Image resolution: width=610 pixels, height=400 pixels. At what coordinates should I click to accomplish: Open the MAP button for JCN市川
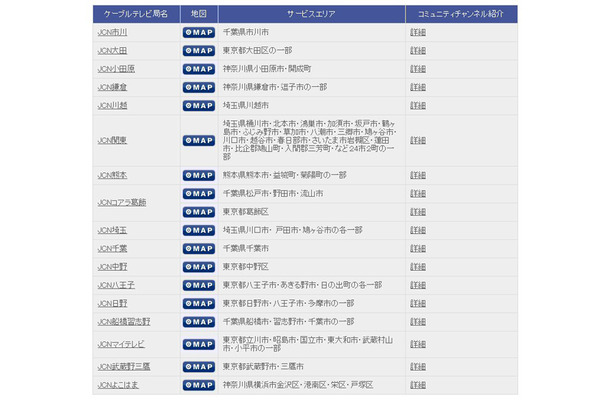[198, 32]
